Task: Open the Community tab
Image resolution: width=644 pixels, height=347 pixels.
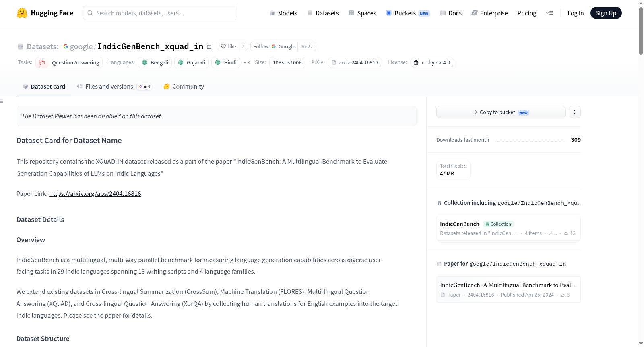Action: [184, 86]
